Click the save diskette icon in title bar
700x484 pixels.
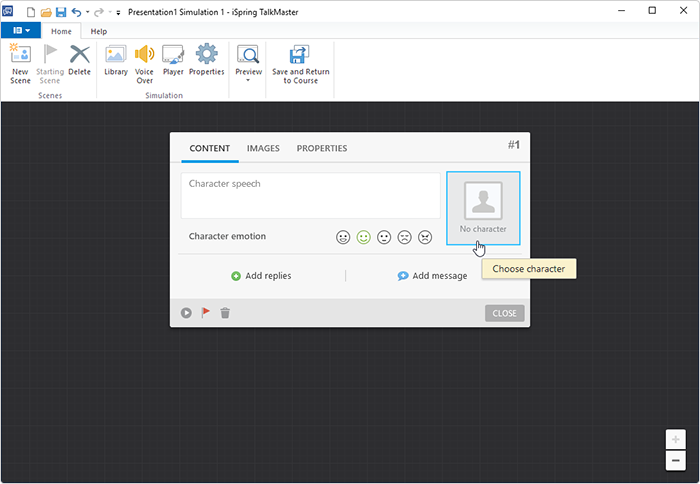click(61, 12)
